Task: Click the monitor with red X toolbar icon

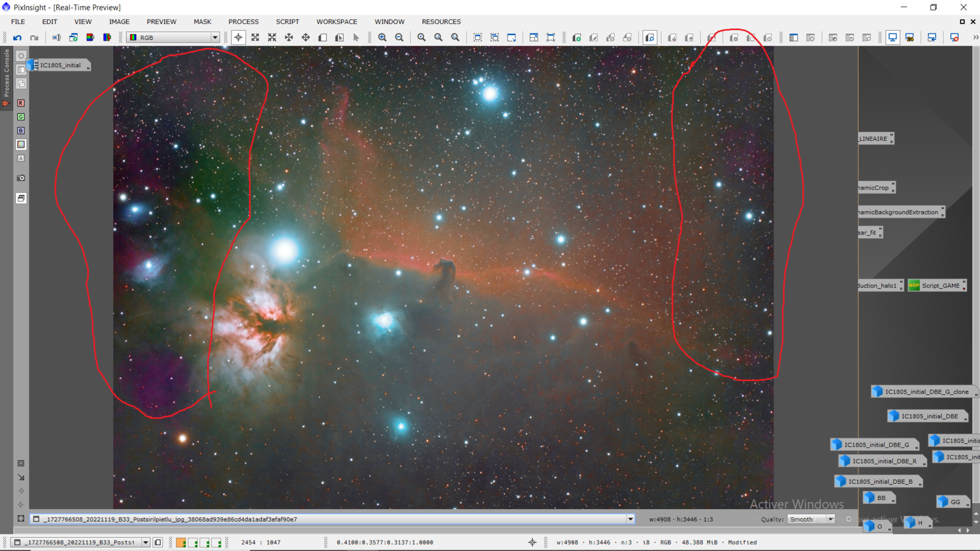Action: 955,38
